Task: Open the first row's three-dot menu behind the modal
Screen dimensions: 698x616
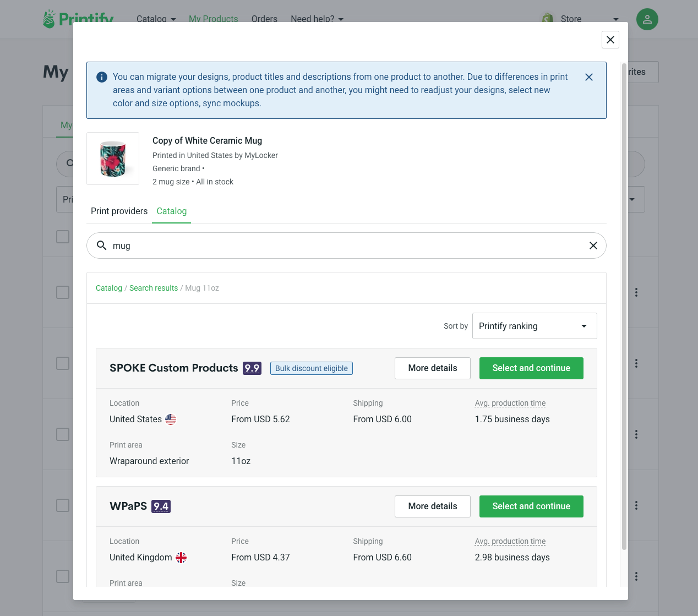Action: pyautogui.click(x=636, y=292)
